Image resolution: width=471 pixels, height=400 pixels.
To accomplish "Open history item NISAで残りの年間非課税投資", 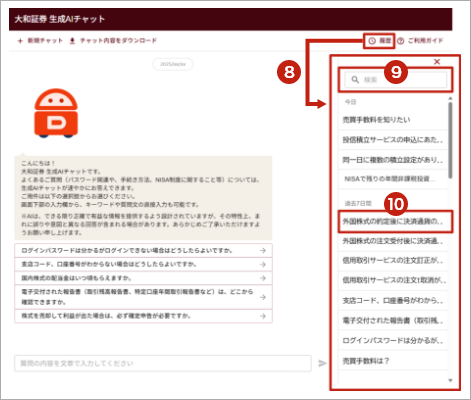I will point(393,179).
